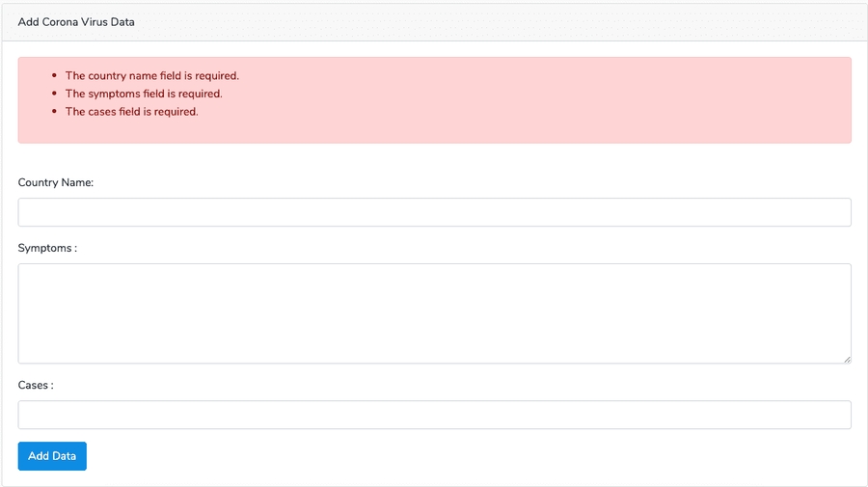The width and height of the screenshot is (868, 487).
Task: Click the cases field required error message
Action: pyautogui.click(x=131, y=111)
